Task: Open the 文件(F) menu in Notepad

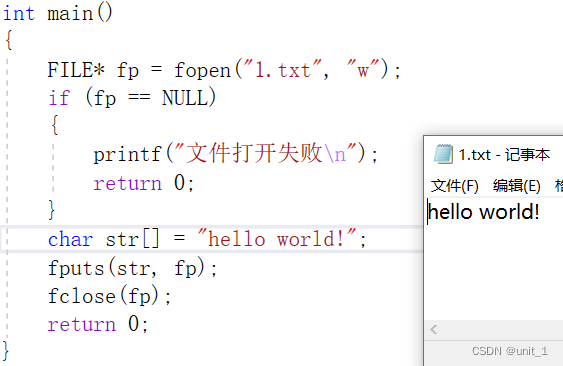Action: 455,186
